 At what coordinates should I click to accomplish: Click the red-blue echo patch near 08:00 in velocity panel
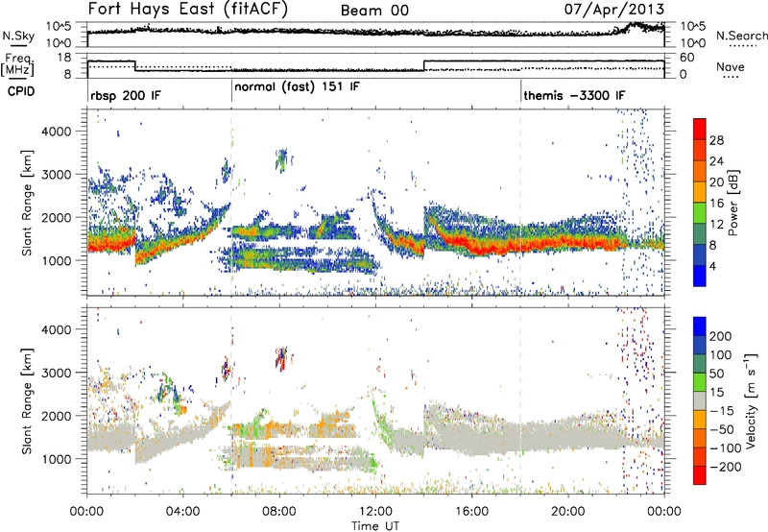coord(281,359)
